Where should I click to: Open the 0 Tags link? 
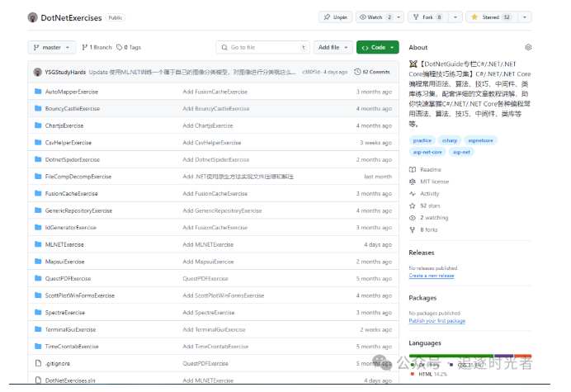point(129,47)
